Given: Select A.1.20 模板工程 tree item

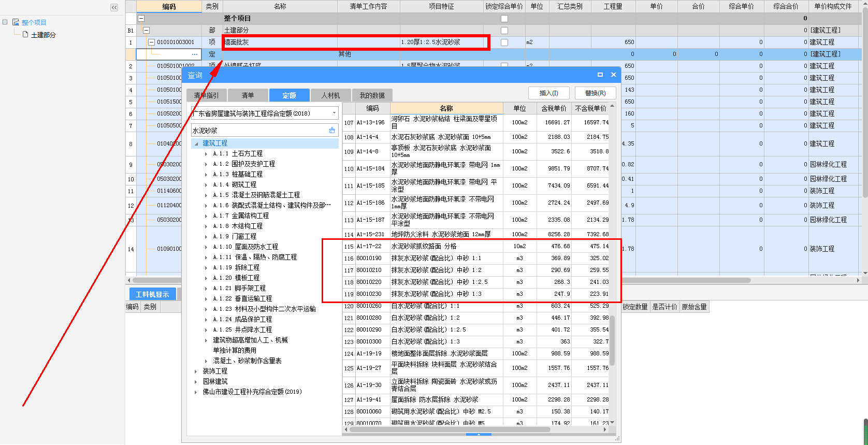Looking at the screenshot, I should [x=236, y=278].
